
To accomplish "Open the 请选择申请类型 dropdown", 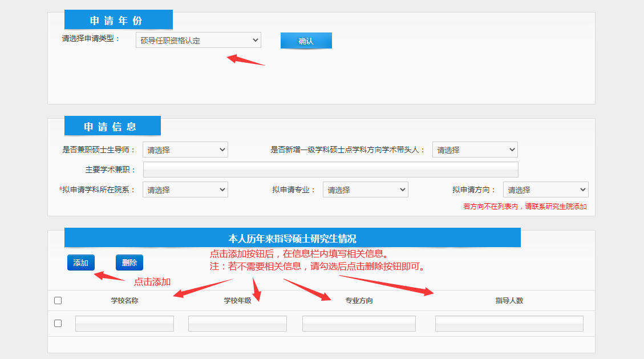I will [x=198, y=41].
